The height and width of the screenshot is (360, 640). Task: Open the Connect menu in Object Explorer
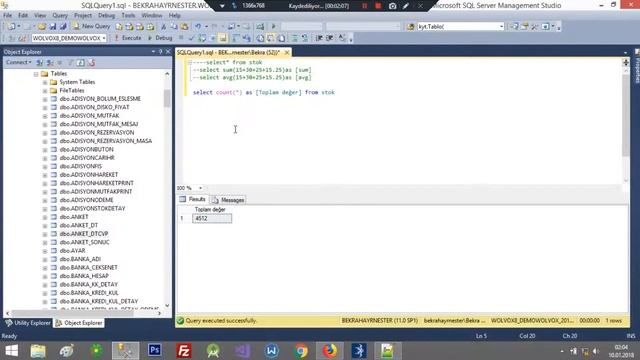[18, 62]
